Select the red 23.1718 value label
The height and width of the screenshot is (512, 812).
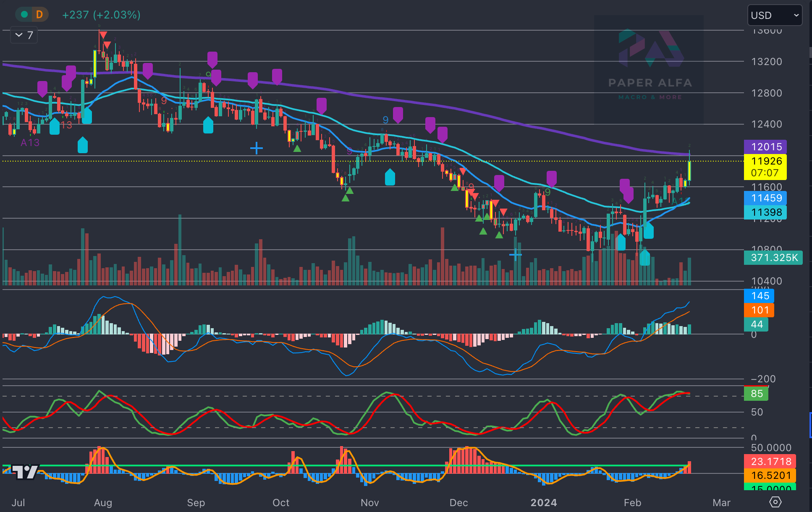770,462
